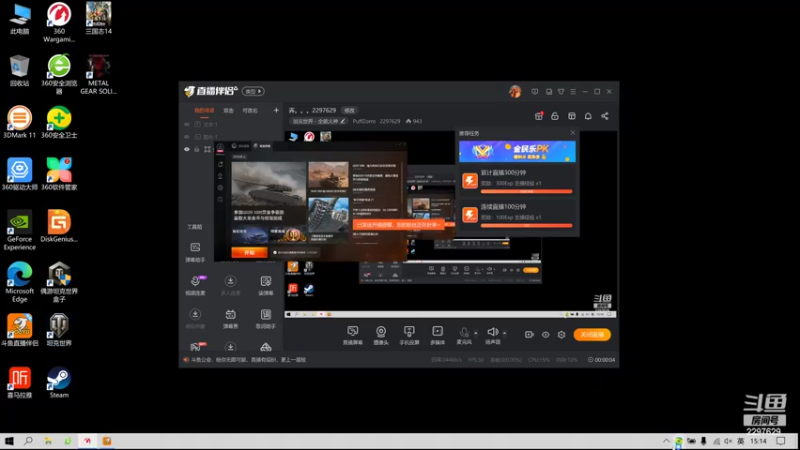Click progress bar under 连续直播100分钟
This screenshot has width=800, height=450.
(527, 225)
